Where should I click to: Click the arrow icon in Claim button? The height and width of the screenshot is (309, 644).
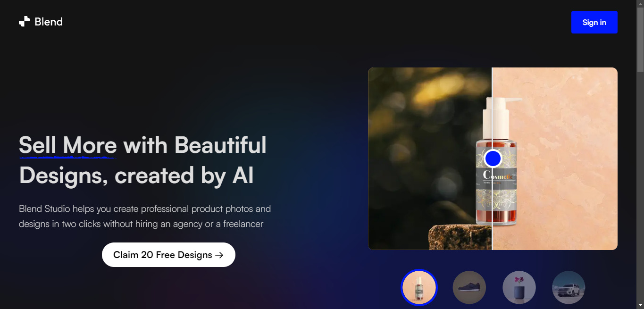(x=219, y=255)
